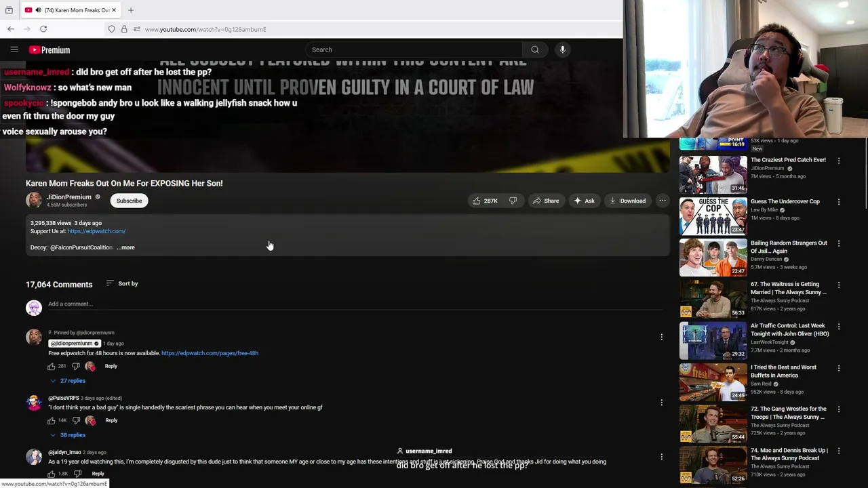Dislike the @PulseVRFS comment
The width and height of the screenshot is (868, 488).
(76, 420)
